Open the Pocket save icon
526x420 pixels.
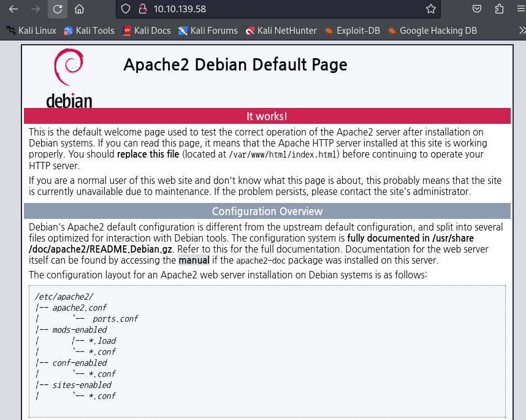477,9
